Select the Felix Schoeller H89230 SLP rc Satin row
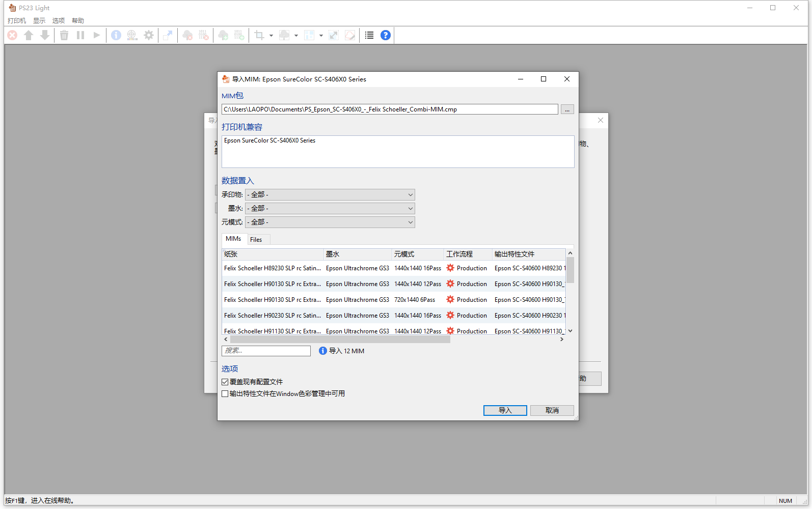Screen dimensions: 812x509 394,268
